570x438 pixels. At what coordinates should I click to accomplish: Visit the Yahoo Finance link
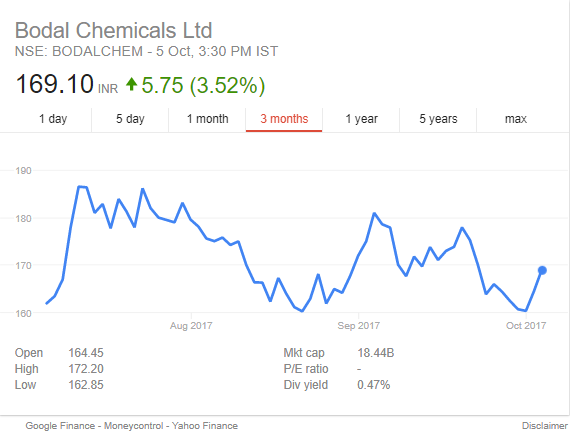point(205,426)
